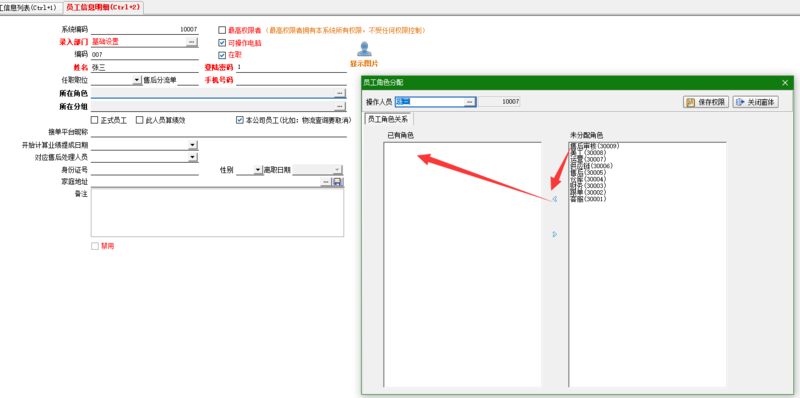This screenshot has width=800, height=398.
Task: Uncheck 在职 checkbox
Action: tap(222, 55)
